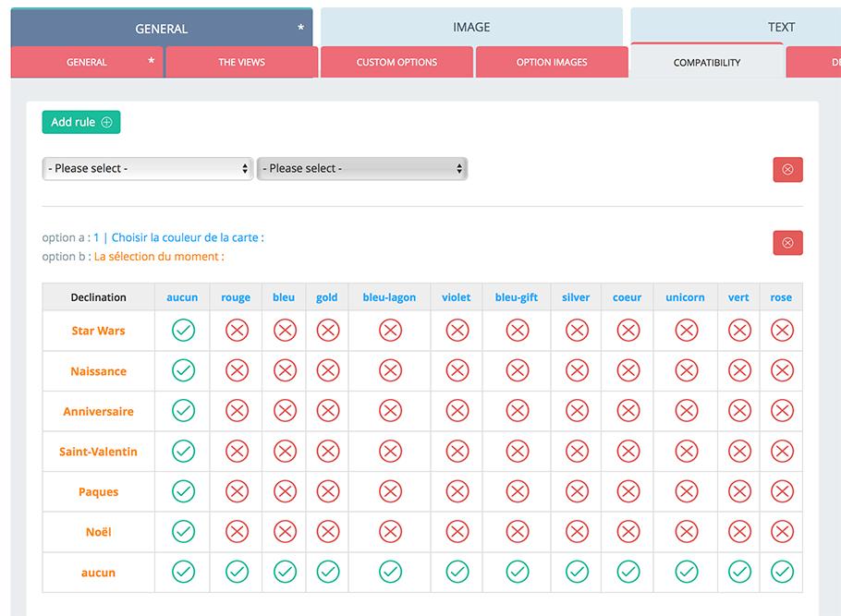This screenshot has width=841, height=616.
Task: Toggle Star Wars and aucun compatibility
Action: tap(183, 331)
